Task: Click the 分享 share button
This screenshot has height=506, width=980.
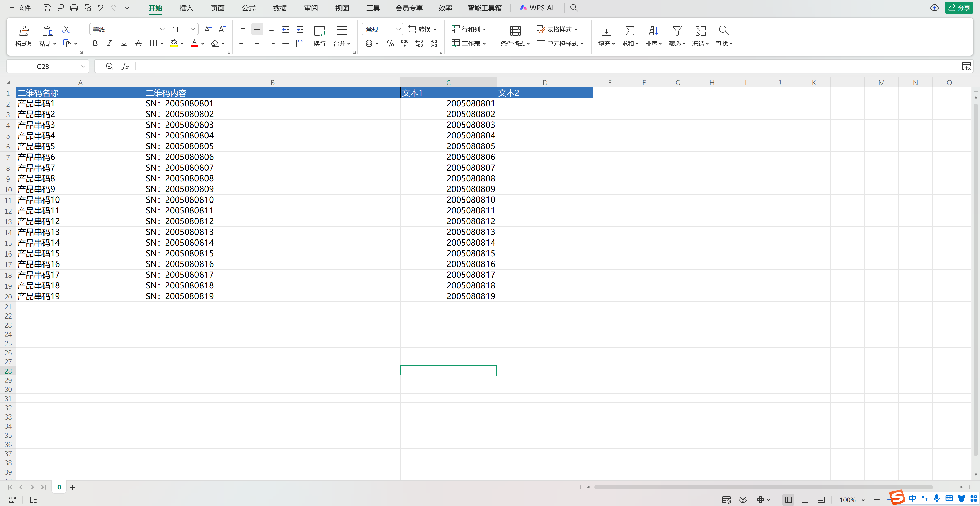Action: [x=959, y=8]
